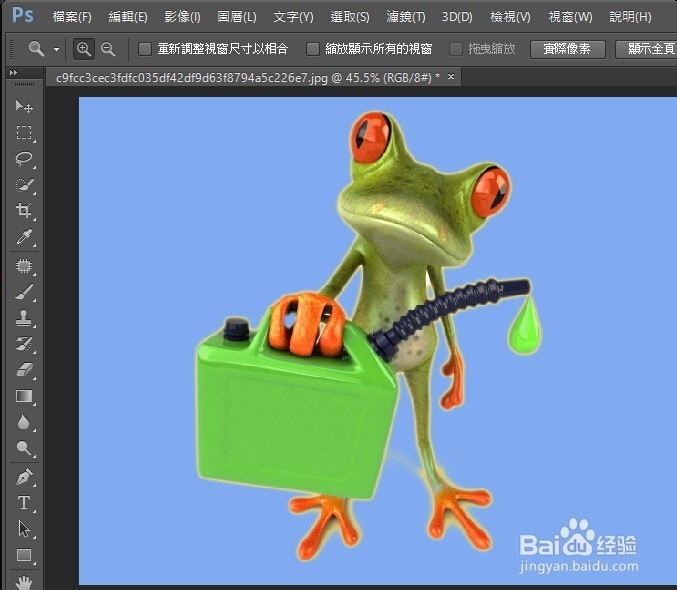
Task: Select the Gradient tool
Action: tap(24, 396)
